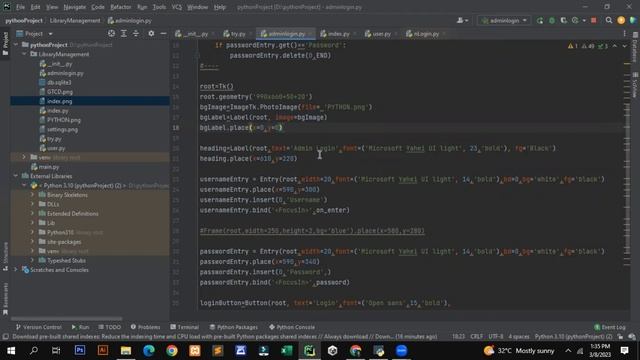The image size is (640, 360).
Task: Open the Edit menu
Action: [36, 7]
